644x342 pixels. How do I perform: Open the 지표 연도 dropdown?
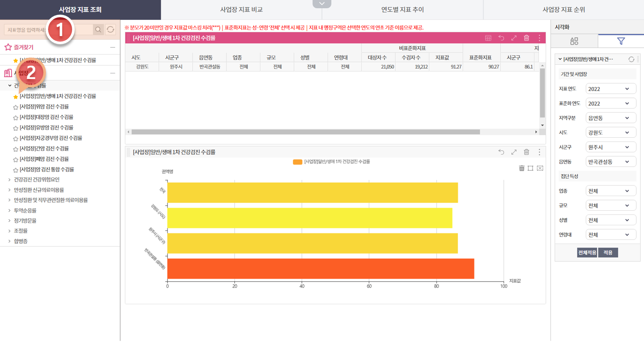(611, 89)
